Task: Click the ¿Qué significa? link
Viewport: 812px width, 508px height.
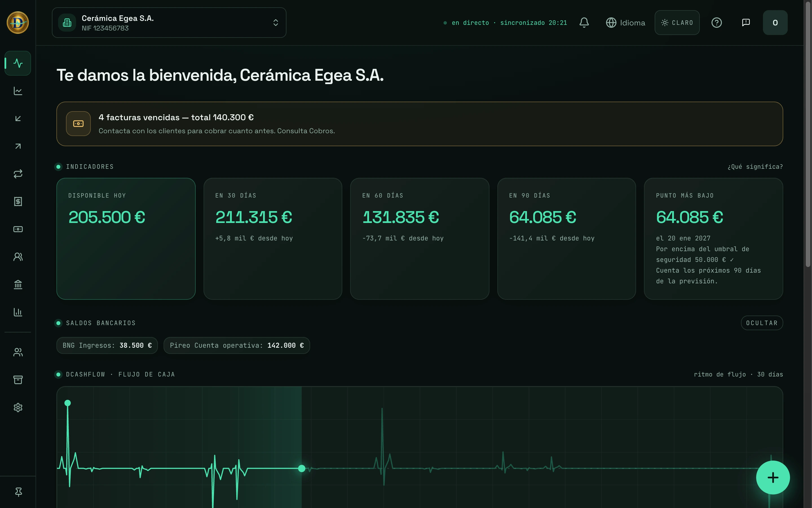Action: click(755, 167)
